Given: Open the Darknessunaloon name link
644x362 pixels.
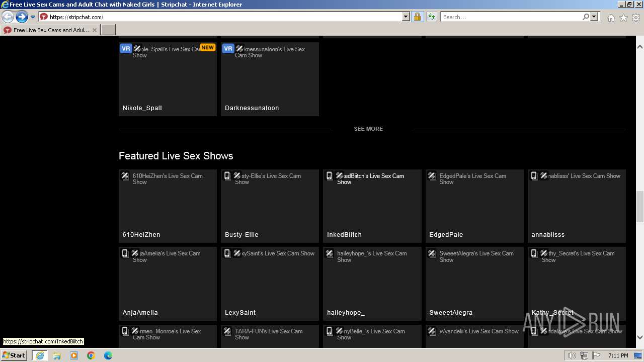Looking at the screenshot, I should coord(252,108).
